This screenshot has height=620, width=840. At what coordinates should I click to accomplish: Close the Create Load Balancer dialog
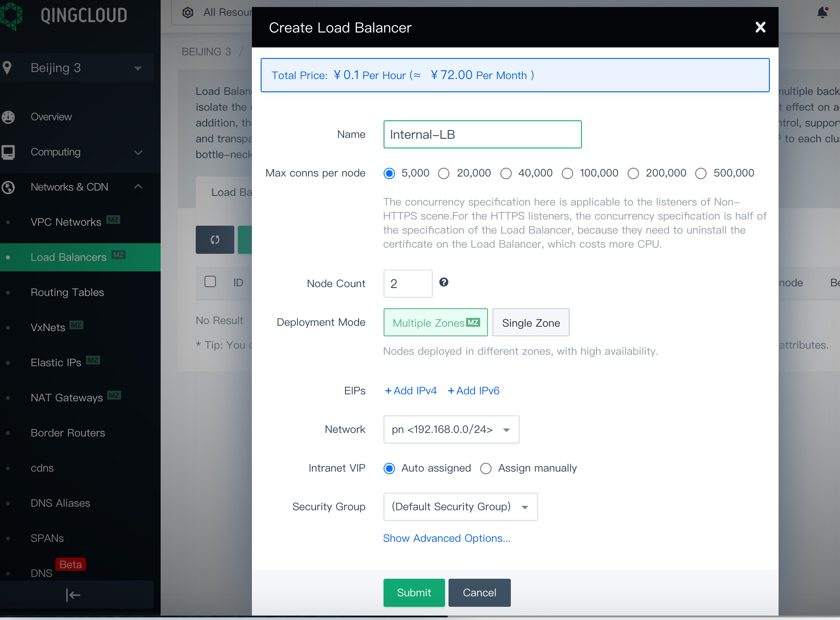pos(760,27)
